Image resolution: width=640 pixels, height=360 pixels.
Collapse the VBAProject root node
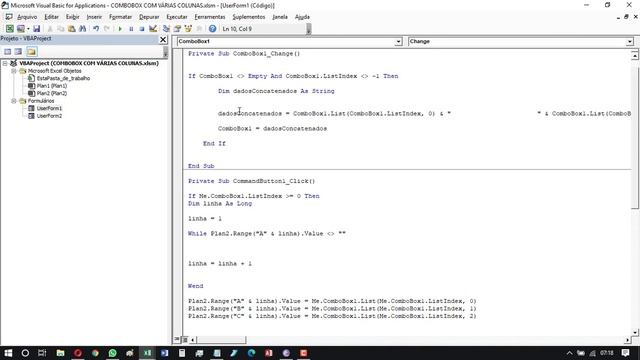coord(5,63)
